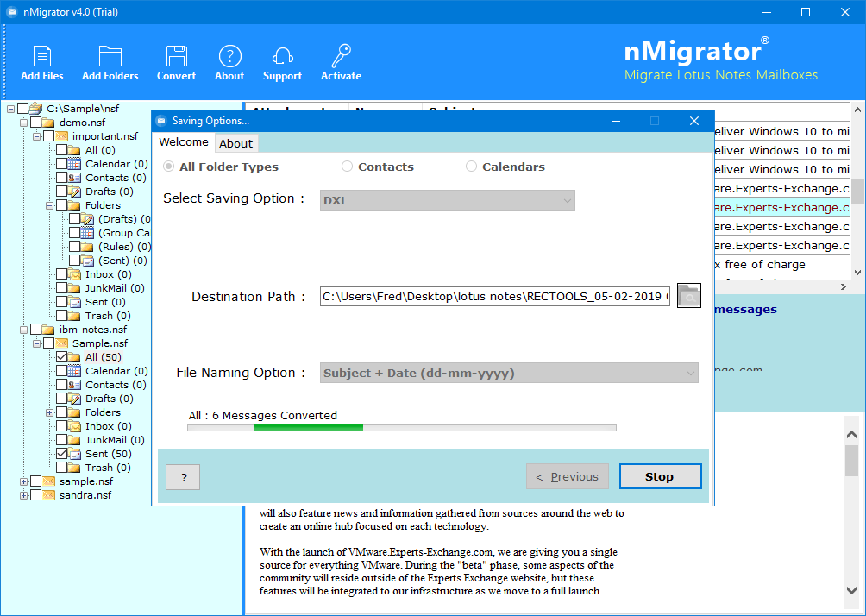Click the Previous button

coord(568,476)
